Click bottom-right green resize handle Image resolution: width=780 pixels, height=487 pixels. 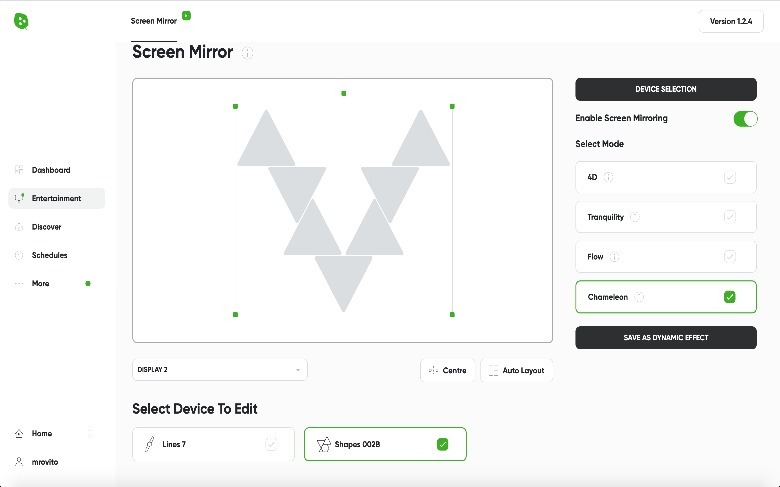tap(452, 314)
